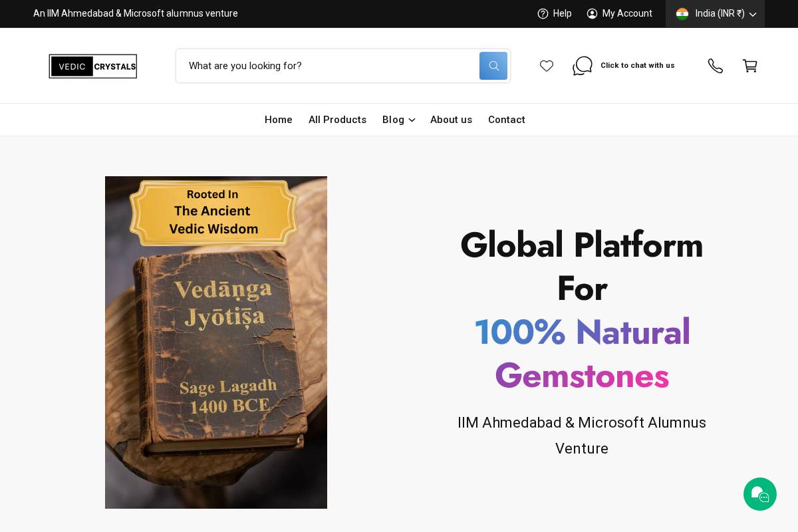Click 'IIM Ahmedabad & Microsoft Alumnus Venture' subtitle

coord(582,436)
